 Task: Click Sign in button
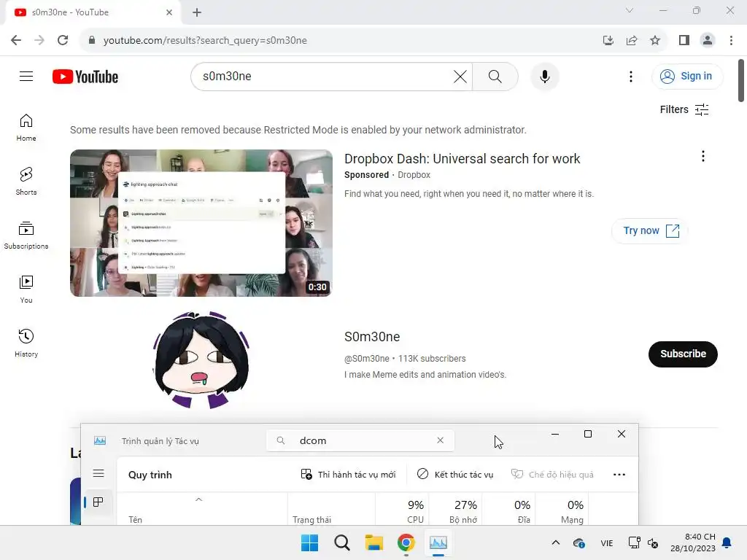(686, 76)
